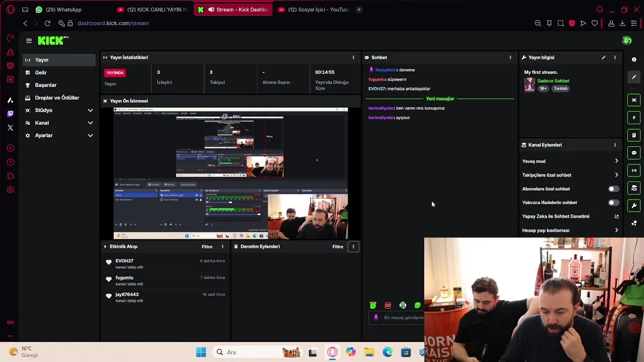Click the info icon in right rail
The width and height of the screenshot is (644, 362).
pos(634,59)
